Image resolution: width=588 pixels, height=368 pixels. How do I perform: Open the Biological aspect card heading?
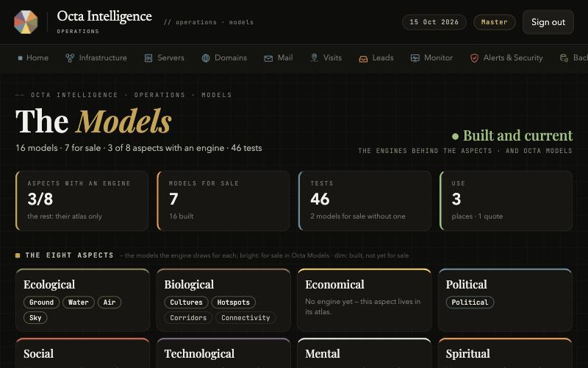pyautogui.click(x=189, y=285)
